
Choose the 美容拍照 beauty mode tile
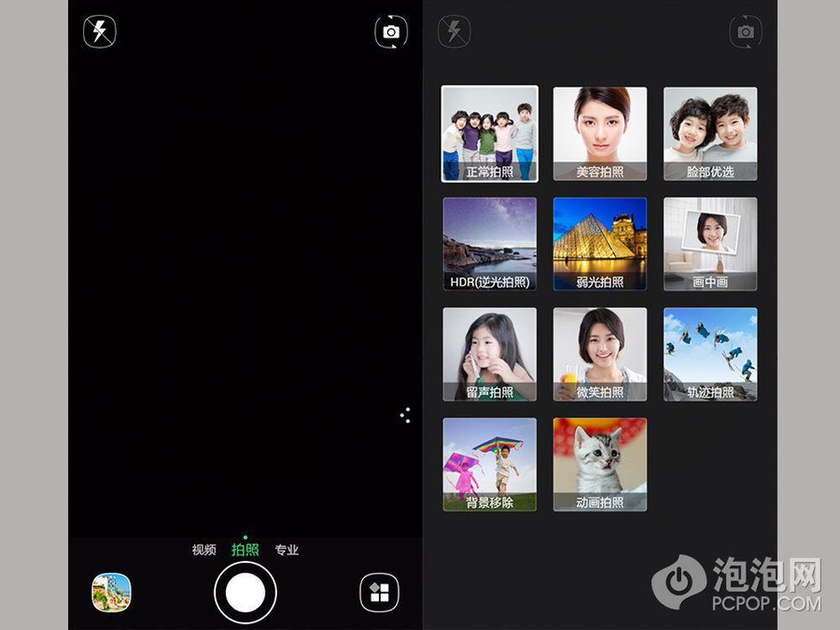(x=600, y=134)
